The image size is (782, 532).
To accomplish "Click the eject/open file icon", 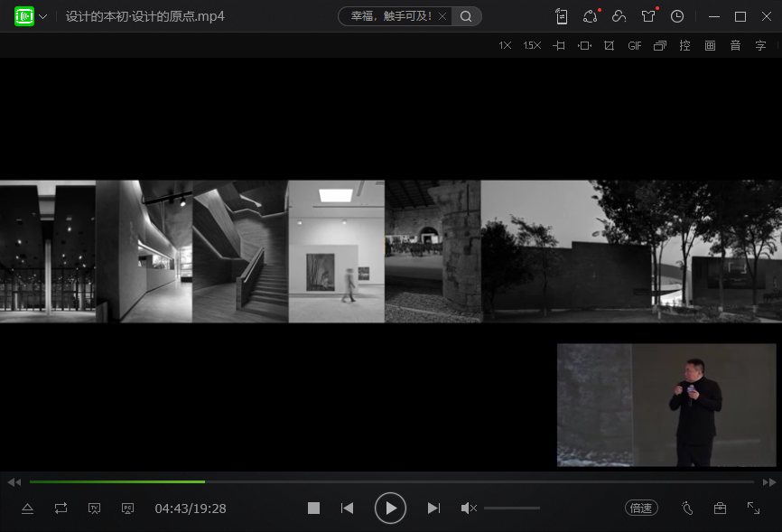I will coord(27,509).
